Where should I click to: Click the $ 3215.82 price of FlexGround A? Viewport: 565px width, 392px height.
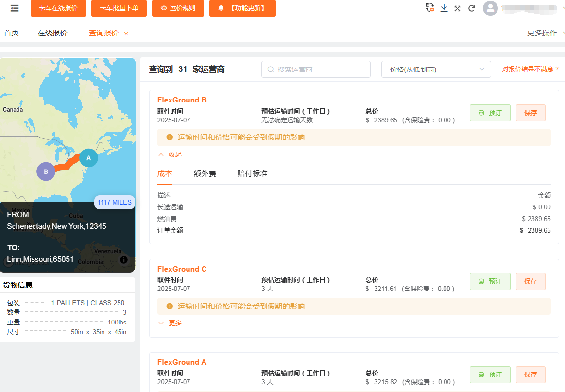click(x=381, y=382)
